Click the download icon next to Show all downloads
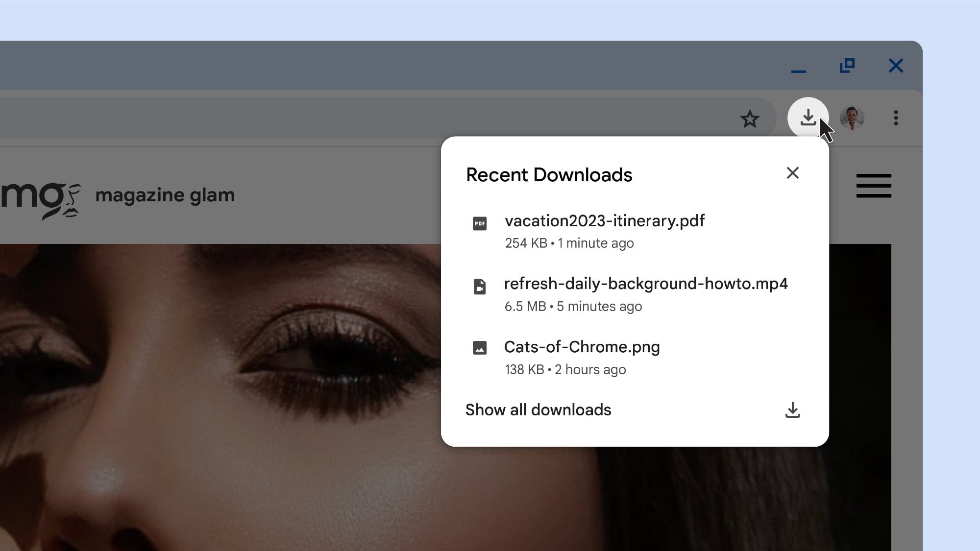This screenshot has height=551, width=980. pos(793,410)
